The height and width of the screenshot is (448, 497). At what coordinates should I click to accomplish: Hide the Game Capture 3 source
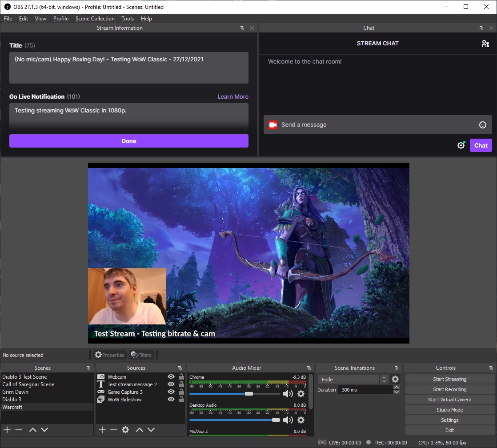pyautogui.click(x=171, y=392)
